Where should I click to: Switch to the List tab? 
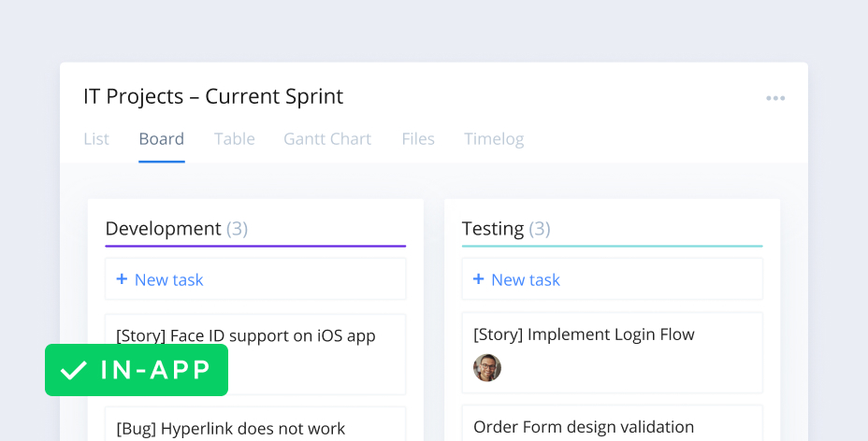[x=96, y=139]
